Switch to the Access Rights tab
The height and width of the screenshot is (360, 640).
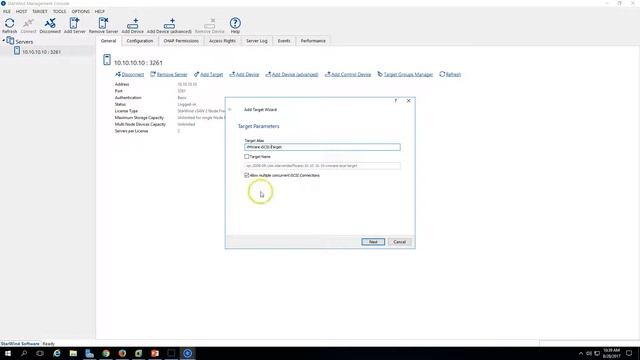222,41
